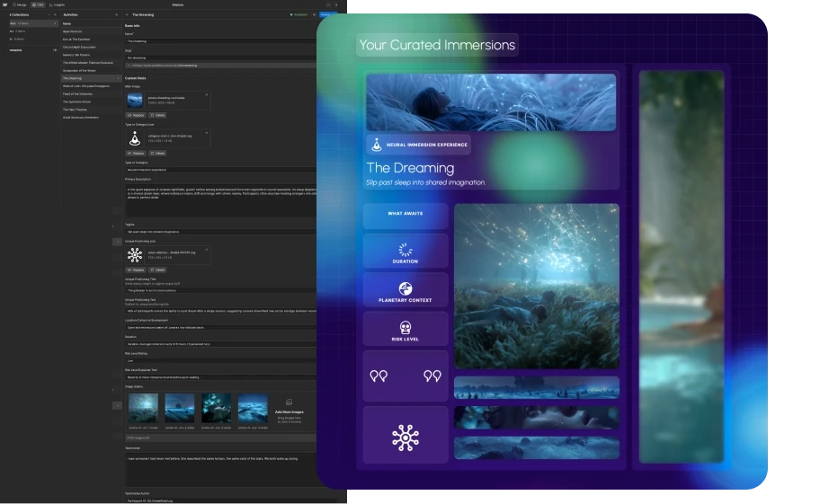Click into the Type or Category field
Screen dimensions: 820x504
coord(220,170)
